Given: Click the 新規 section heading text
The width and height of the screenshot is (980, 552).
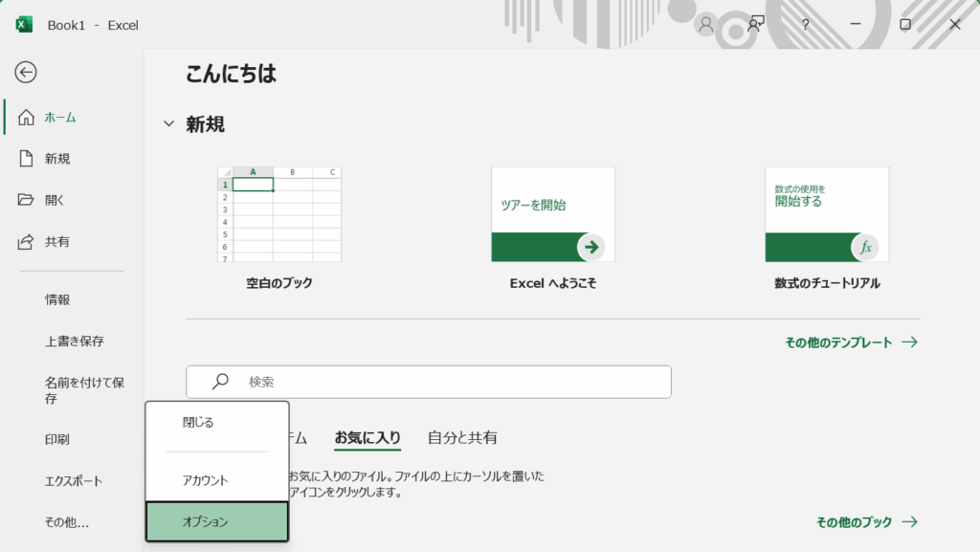Looking at the screenshot, I should [x=205, y=124].
